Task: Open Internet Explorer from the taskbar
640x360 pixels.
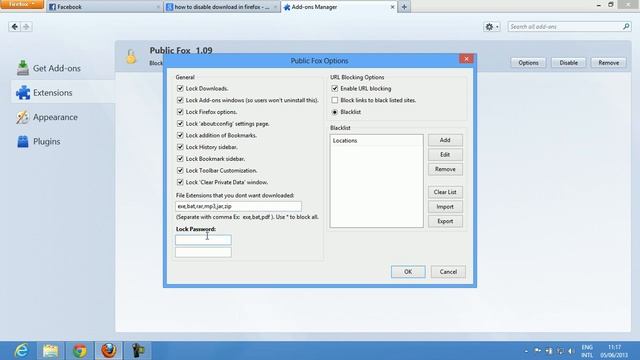Action: click(x=21, y=351)
